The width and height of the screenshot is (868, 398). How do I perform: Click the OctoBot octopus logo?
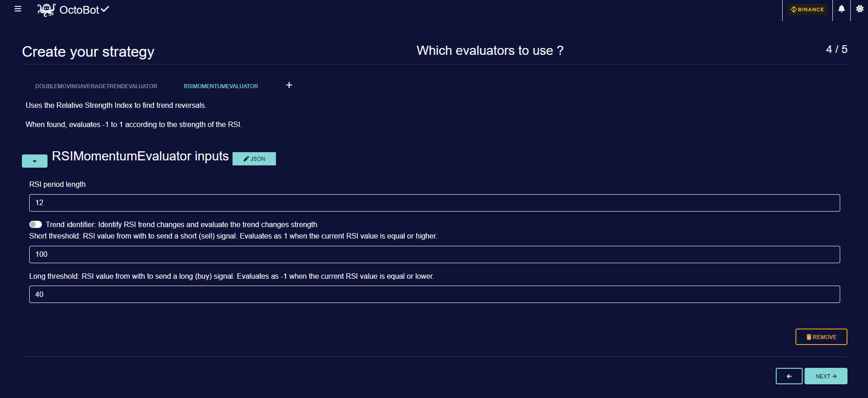tap(46, 10)
